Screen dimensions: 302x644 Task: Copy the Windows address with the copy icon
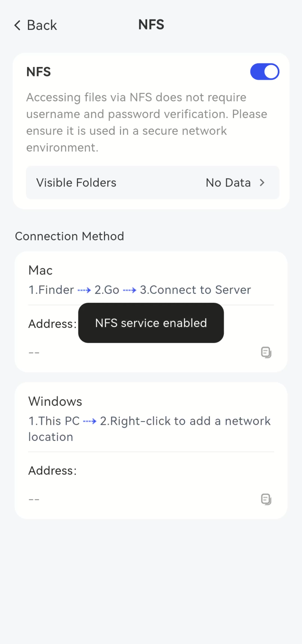[266, 499]
